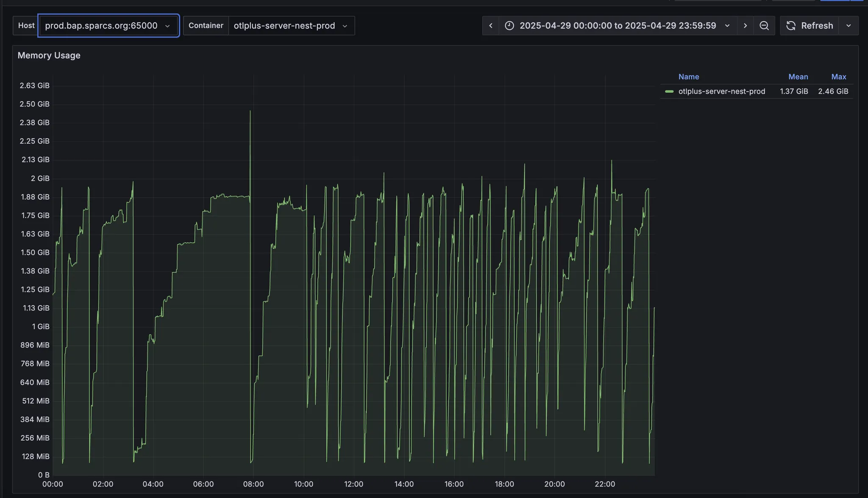The image size is (868, 498).
Task: Click green series color swatch in legend
Action: (x=669, y=92)
